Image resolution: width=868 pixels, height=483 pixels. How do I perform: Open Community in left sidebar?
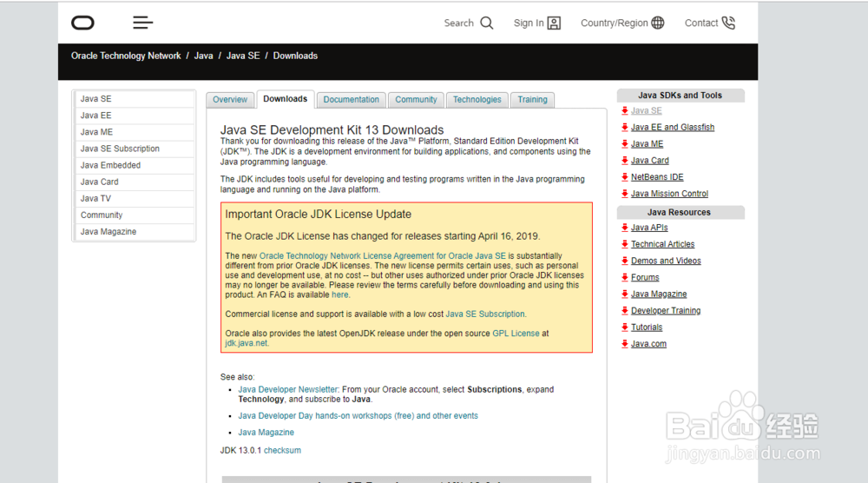[x=134, y=215]
